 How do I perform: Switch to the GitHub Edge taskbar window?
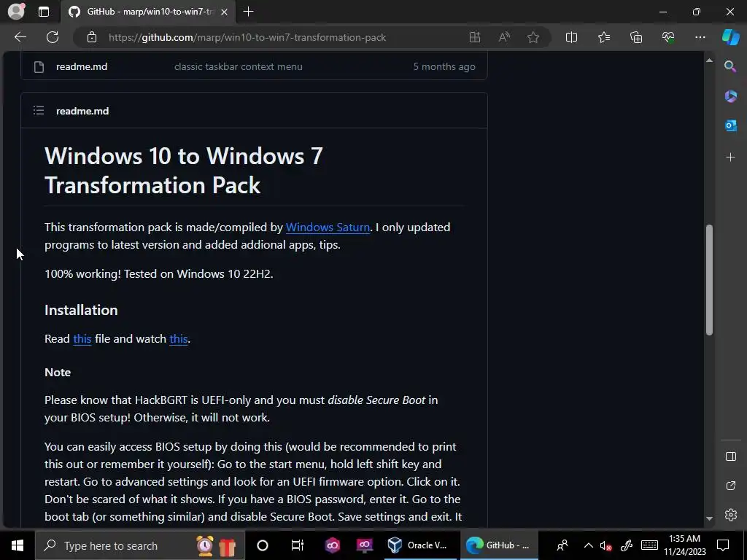[499, 545]
